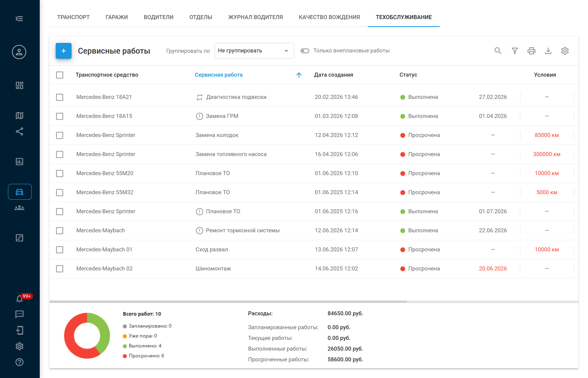
Task: Open table settings gear icon
Action: coord(565,51)
